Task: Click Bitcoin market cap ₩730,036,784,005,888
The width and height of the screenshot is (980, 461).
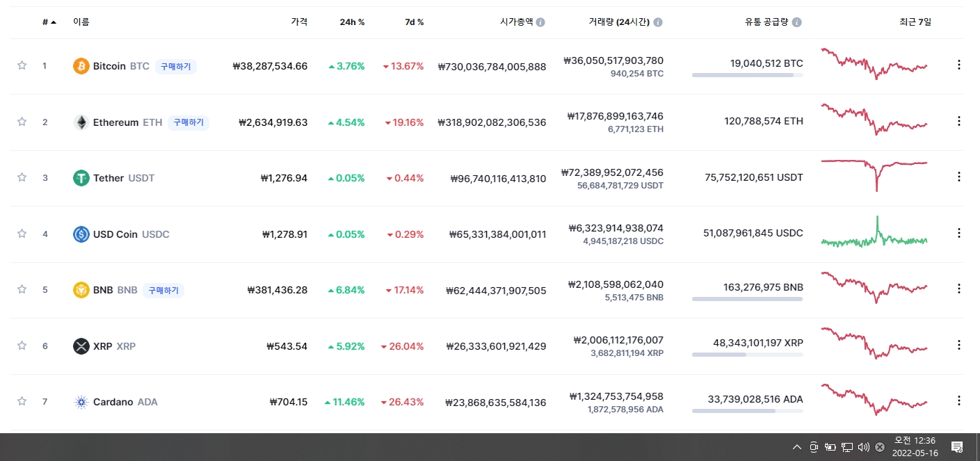Action: point(492,67)
